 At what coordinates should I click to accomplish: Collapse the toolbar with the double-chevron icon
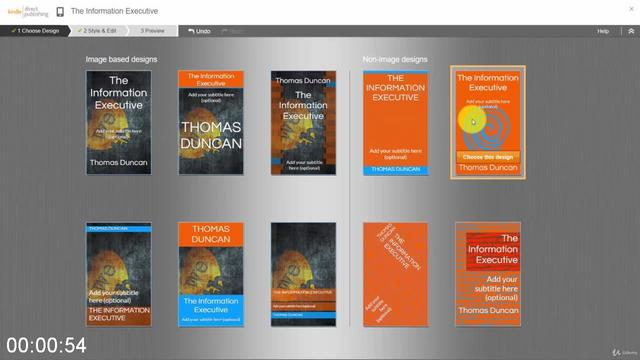tap(631, 31)
